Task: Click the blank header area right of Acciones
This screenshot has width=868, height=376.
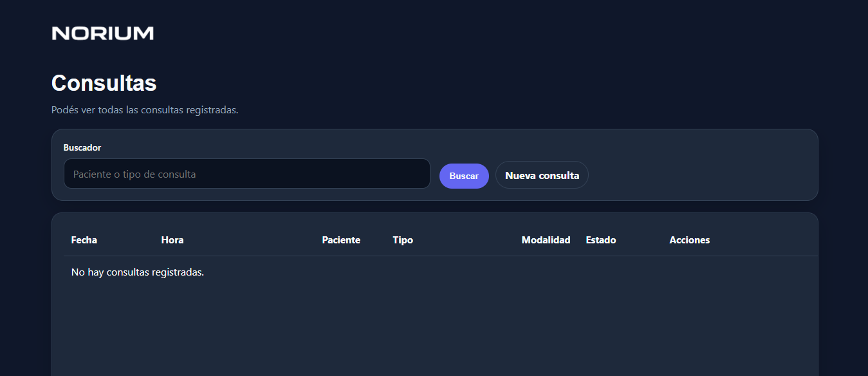Action: coord(766,240)
